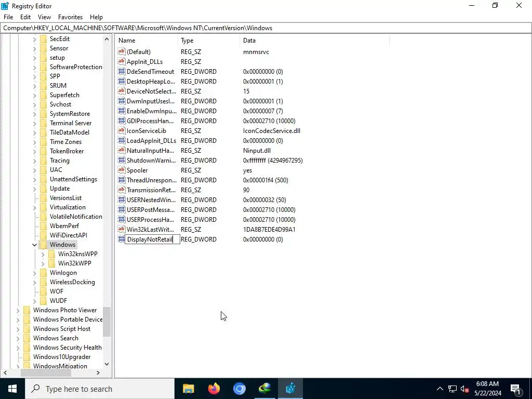The image size is (532, 399).
Task: Click the IconCodecService.dll data value
Action: coord(271,130)
